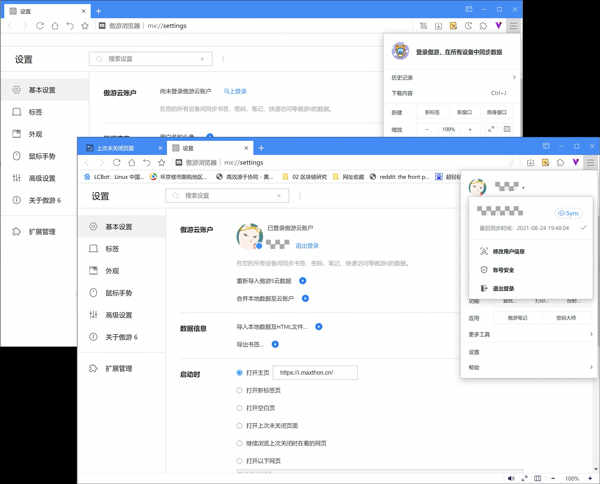Screen dimensions: 600x484
Task: Click split-screen icon in status bar
Action: coord(538,478)
